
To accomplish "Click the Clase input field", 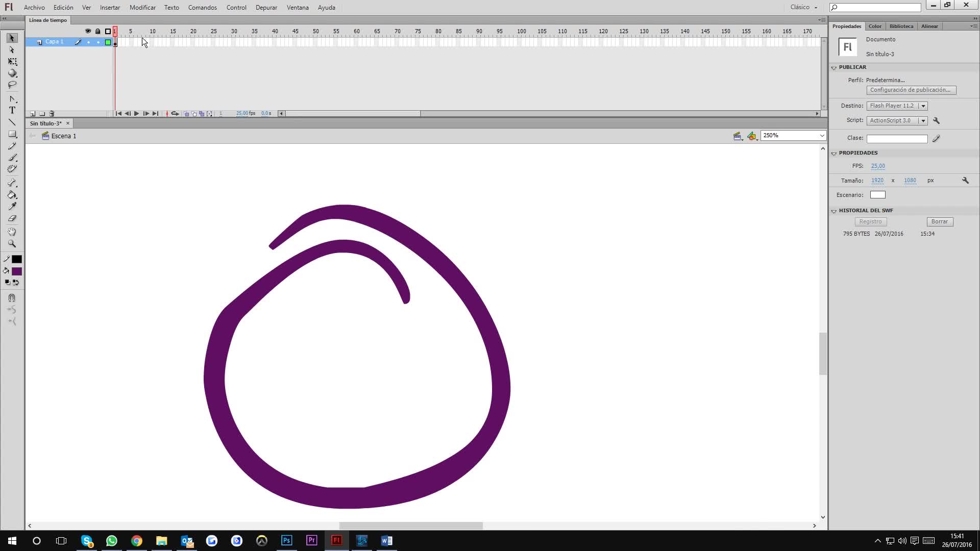I will click(897, 139).
